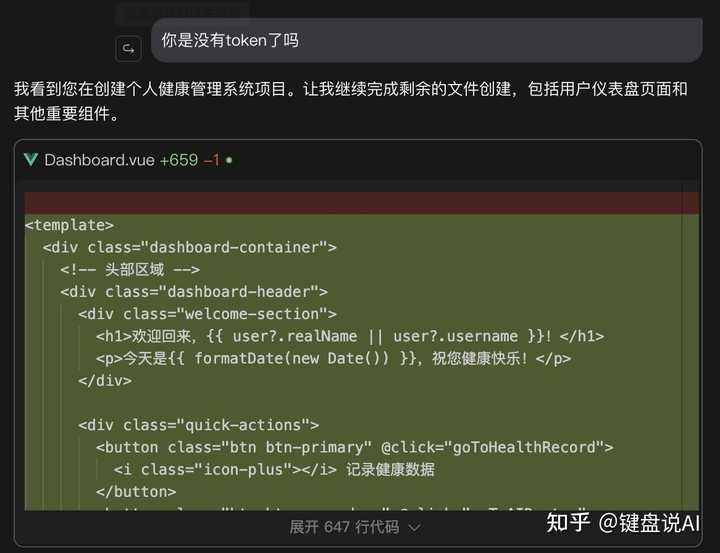
Task: Click the dashboard-header div line
Action: pos(194,292)
